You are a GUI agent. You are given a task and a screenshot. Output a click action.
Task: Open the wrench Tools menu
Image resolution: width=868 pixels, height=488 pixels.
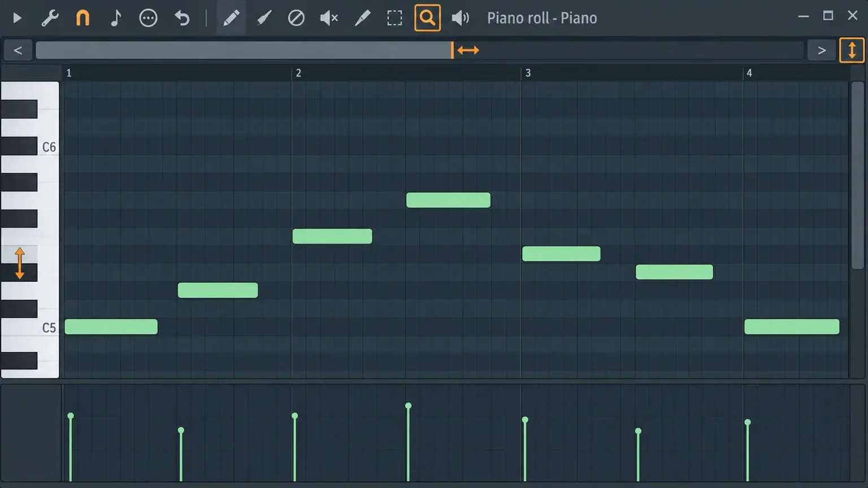(50, 18)
